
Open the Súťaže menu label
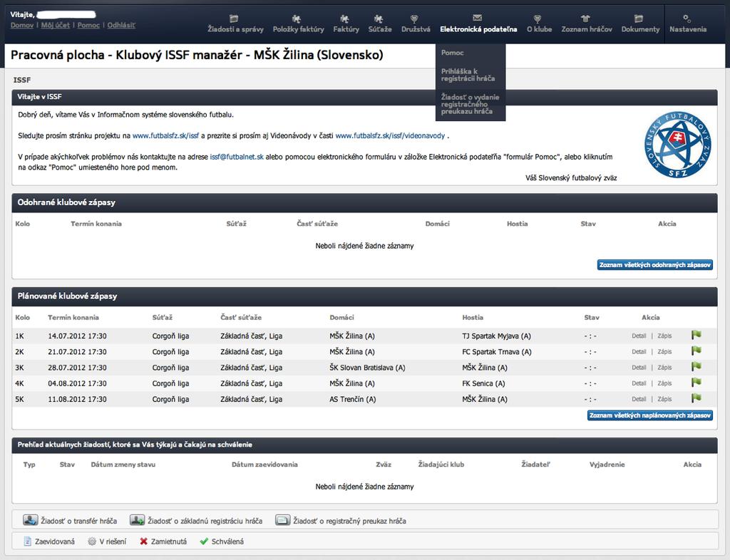coord(380,29)
